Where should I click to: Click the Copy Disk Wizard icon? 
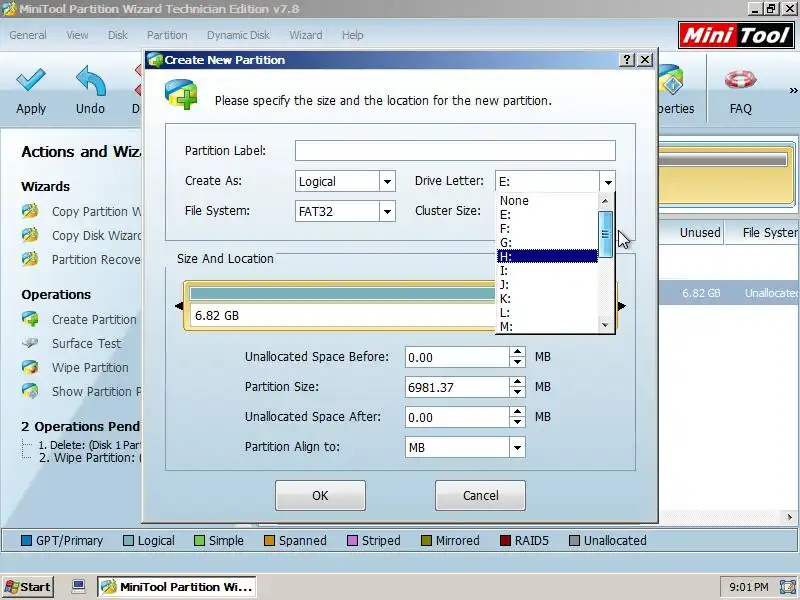30,235
